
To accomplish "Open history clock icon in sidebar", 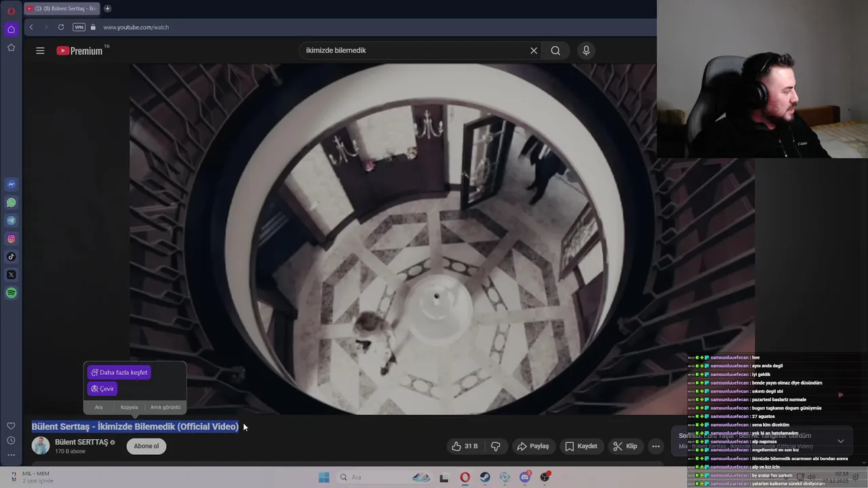I will tap(11, 441).
